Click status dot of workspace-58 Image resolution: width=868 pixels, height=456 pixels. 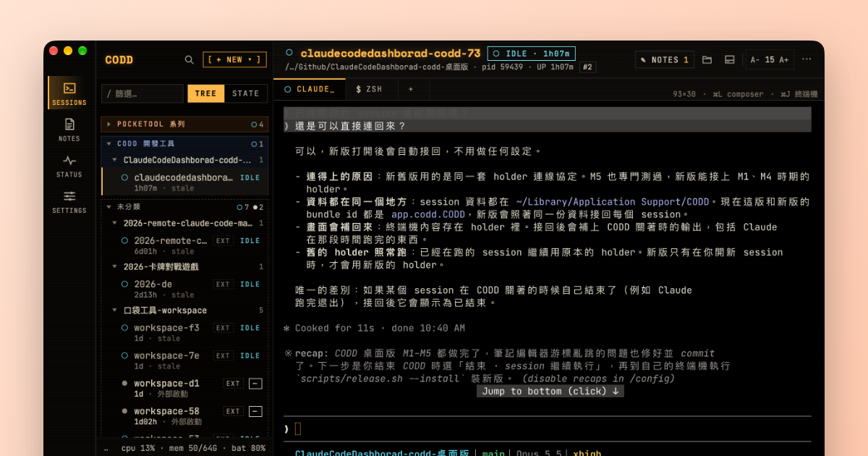[x=125, y=411]
